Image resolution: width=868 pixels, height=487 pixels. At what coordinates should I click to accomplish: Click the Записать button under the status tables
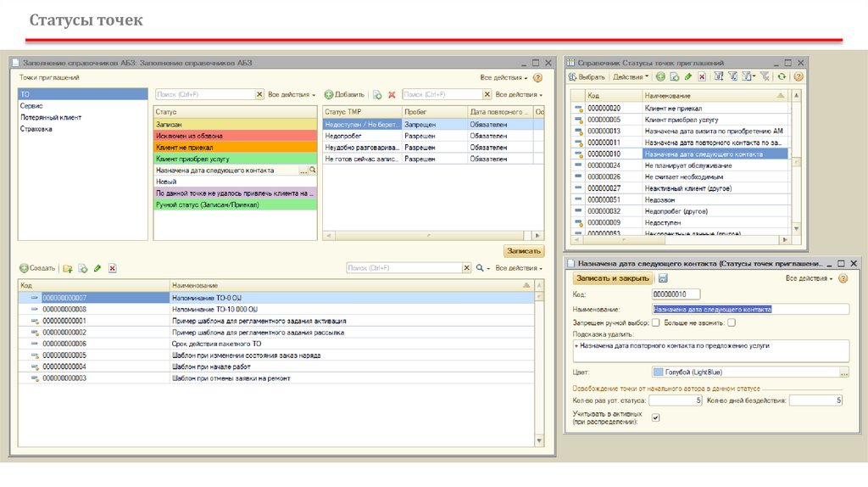(x=522, y=251)
